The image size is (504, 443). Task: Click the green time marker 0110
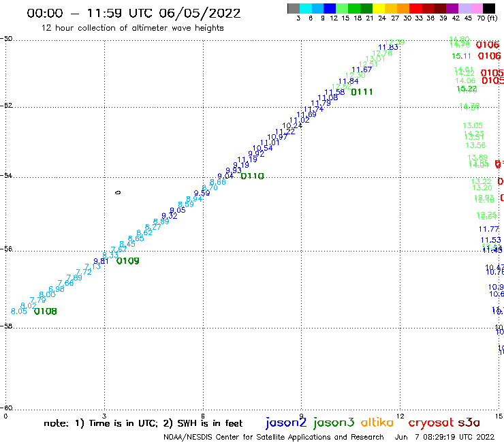pyautogui.click(x=252, y=177)
